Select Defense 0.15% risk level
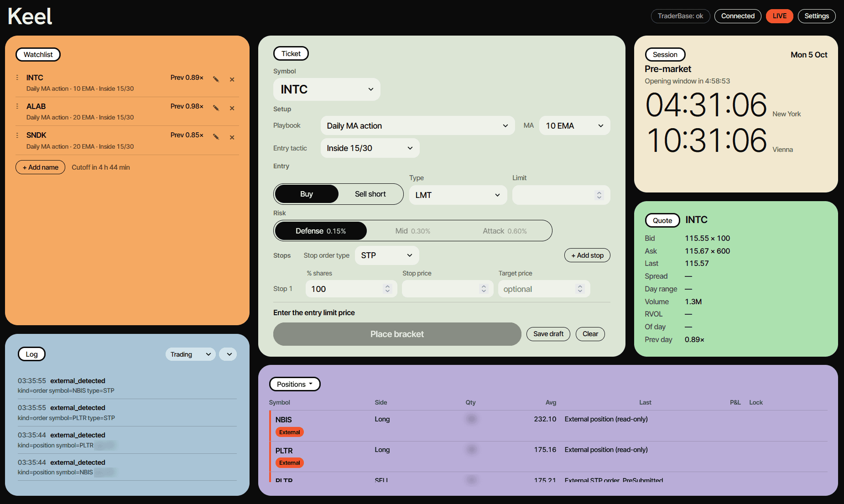 click(x=321, y=231)
